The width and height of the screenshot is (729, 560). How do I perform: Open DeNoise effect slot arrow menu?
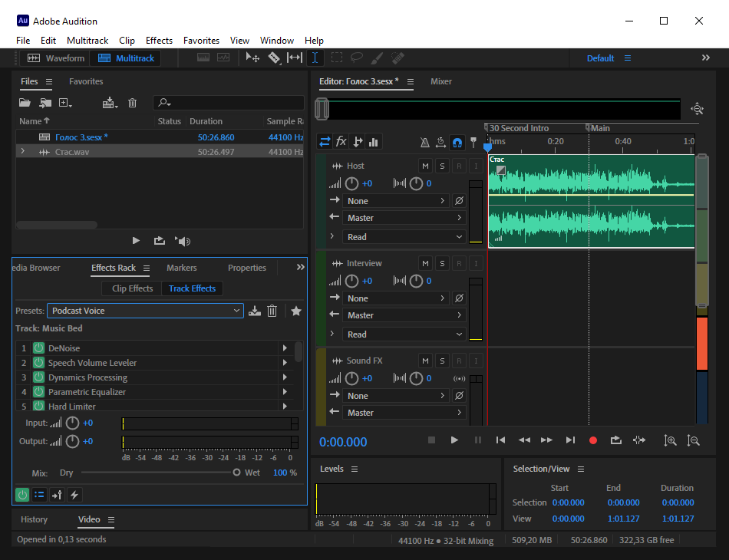[x=285, y=348]
